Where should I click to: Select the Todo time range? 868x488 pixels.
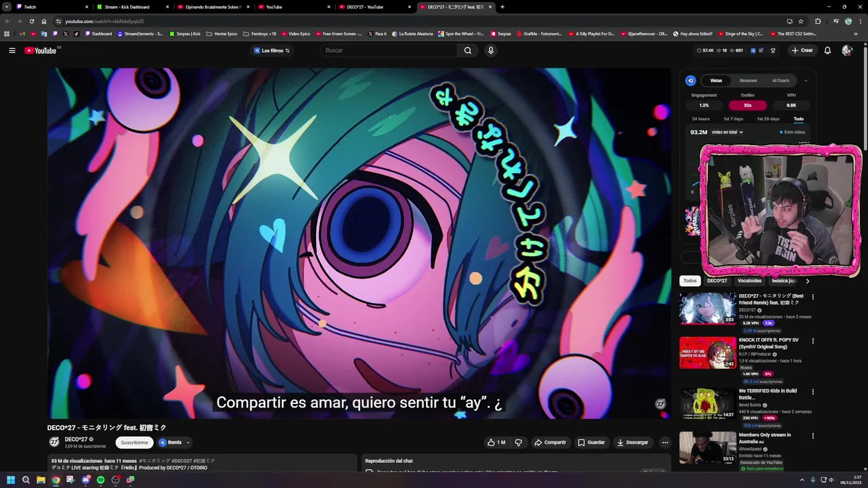click(799, 119)
